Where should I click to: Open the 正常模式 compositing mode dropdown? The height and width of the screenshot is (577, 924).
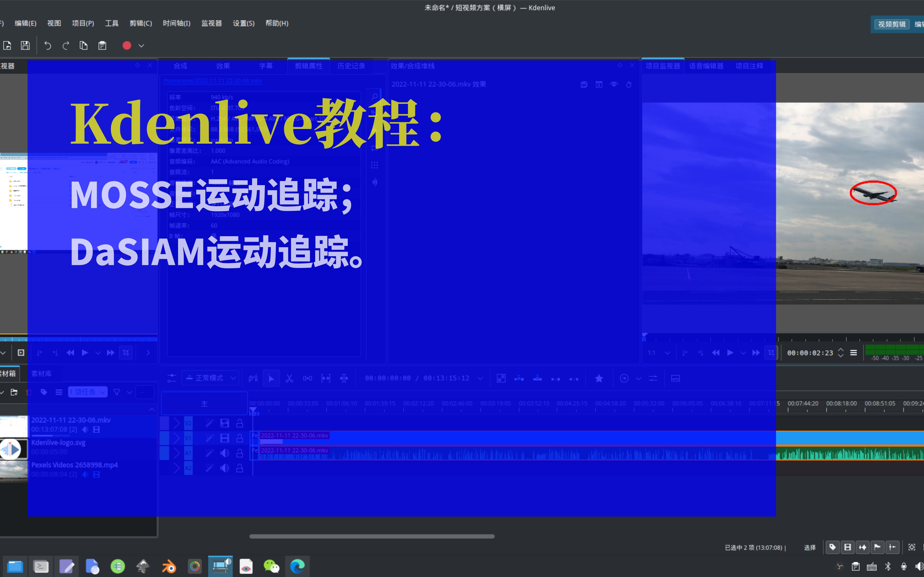point(210,378)
